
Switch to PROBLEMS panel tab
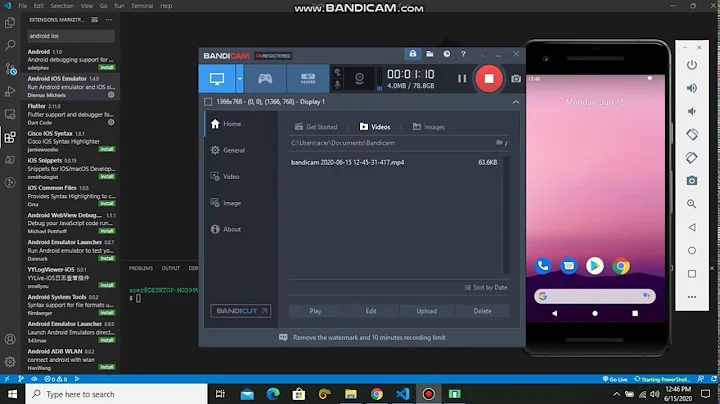tap(141, 268)
